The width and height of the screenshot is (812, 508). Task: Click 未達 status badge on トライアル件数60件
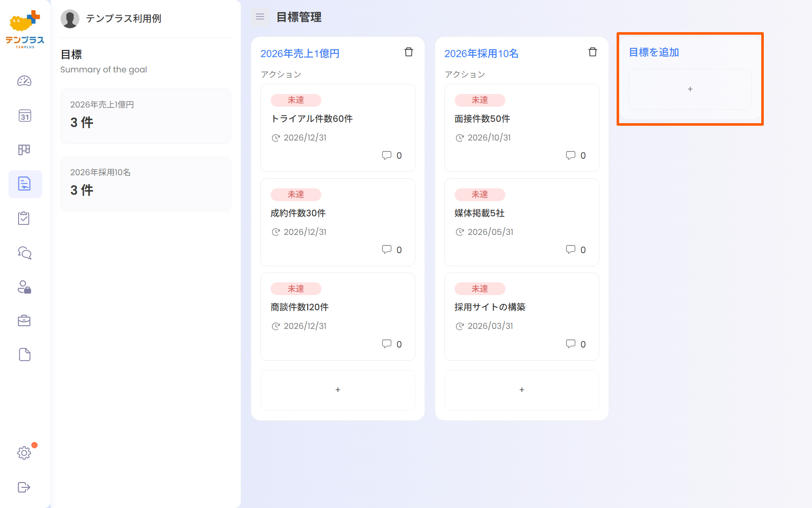tap(296, 100)
